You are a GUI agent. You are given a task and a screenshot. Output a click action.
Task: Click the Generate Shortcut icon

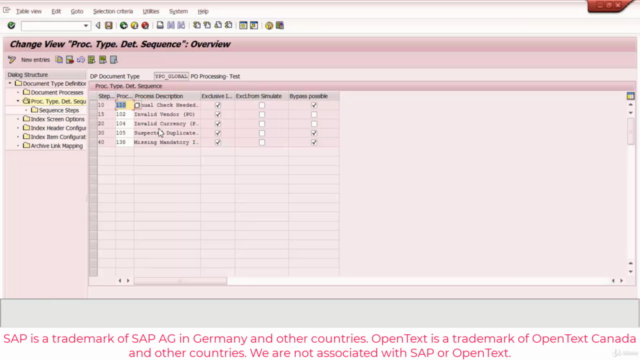(254, 25)
